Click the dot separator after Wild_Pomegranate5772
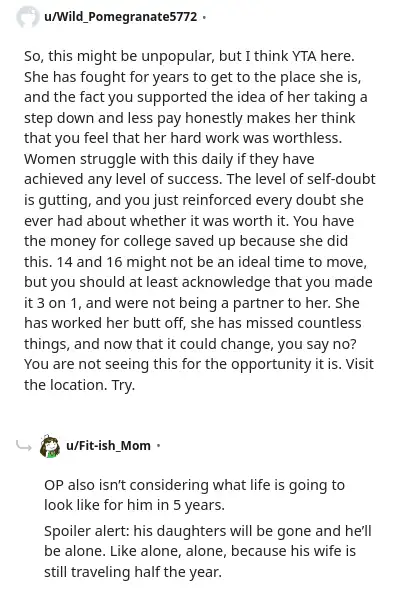 (x=204, y=17)
